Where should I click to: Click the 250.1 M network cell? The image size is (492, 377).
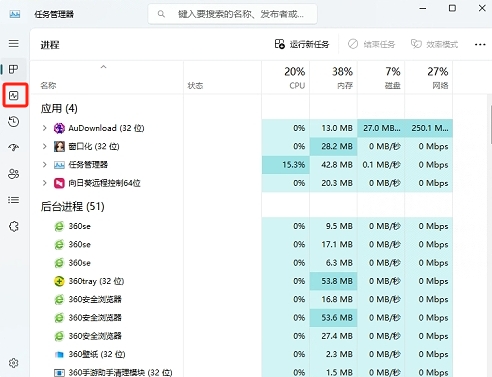(429, 128)
